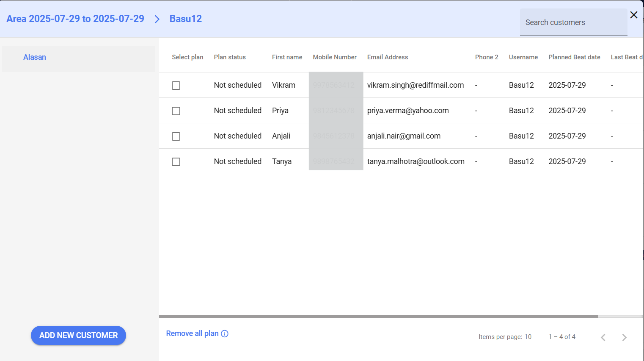Click the Plan status column header
This screenshot has width=644, height=361.
point(230,57)
